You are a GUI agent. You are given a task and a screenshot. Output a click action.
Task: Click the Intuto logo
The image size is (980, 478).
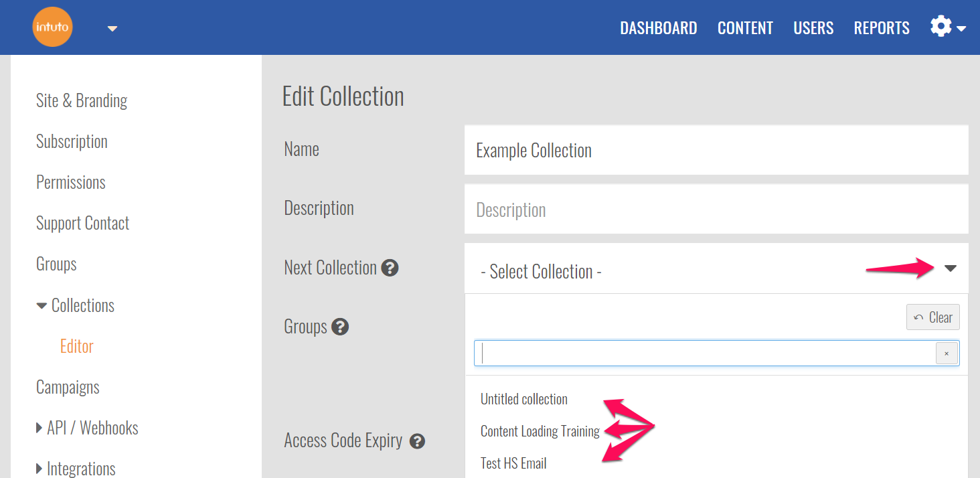coord(52,27)
